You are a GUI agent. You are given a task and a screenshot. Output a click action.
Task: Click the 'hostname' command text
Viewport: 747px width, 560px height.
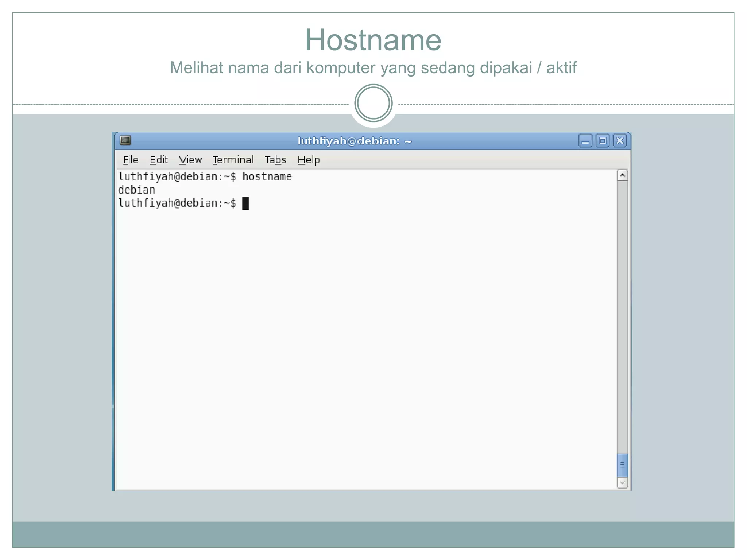(267, 176)
